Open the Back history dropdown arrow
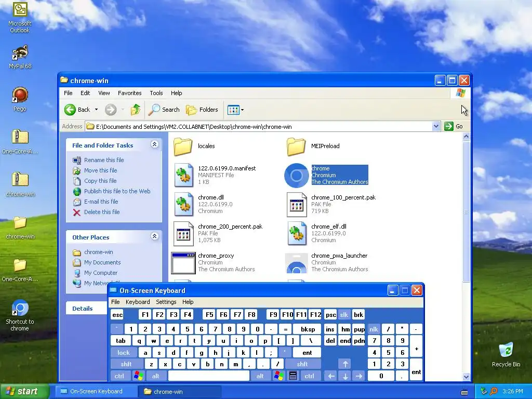The width and height of the screenshot is (532, 399). (96, 110)
